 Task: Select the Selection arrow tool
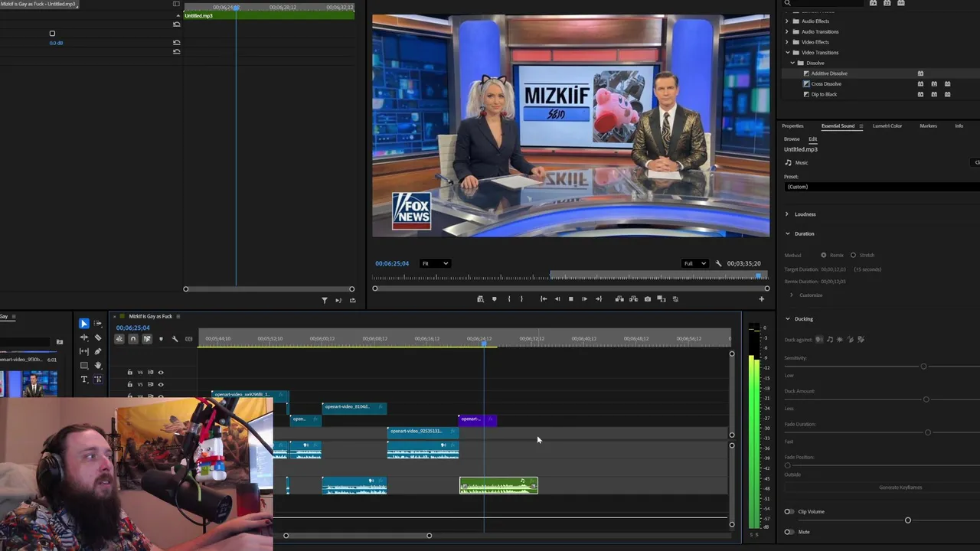[x=84, y=324]
